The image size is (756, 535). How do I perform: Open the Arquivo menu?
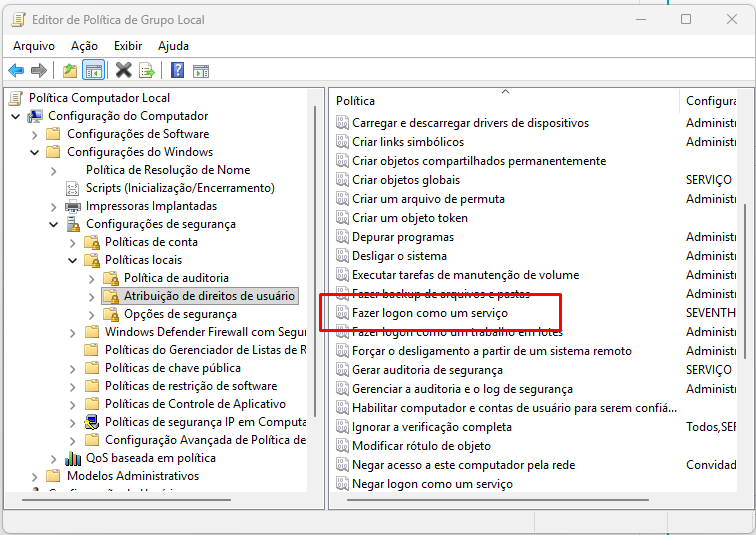(x=34, y=46)
